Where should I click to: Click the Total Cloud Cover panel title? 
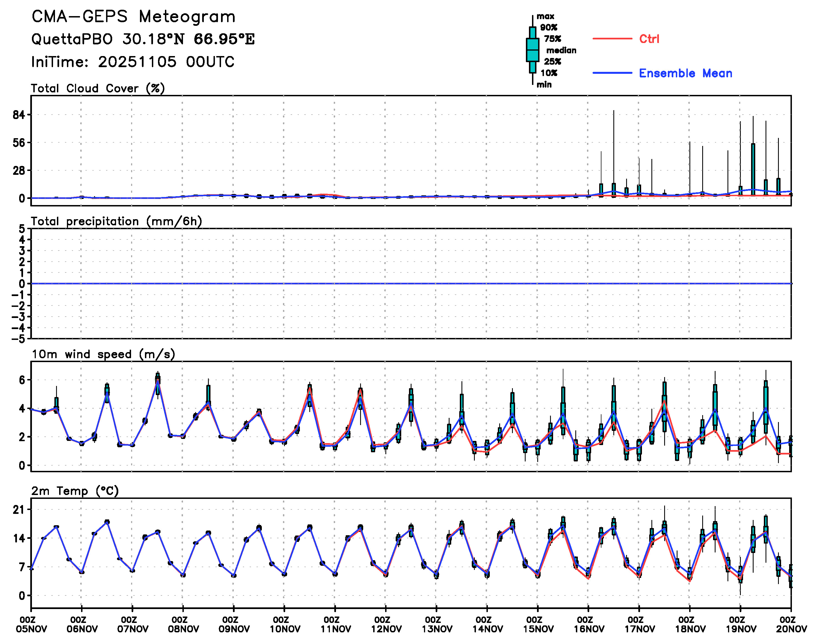(x=98, y=88)
